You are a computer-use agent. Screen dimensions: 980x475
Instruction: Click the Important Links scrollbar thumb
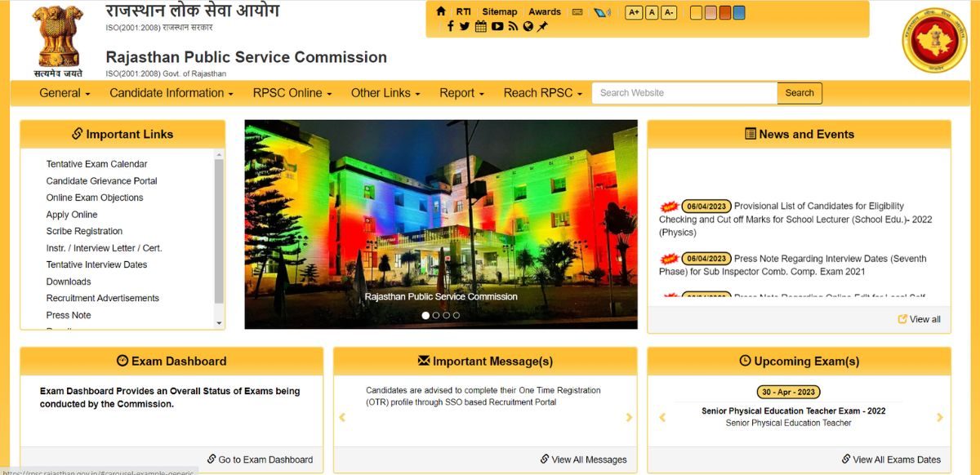point(219,231)
